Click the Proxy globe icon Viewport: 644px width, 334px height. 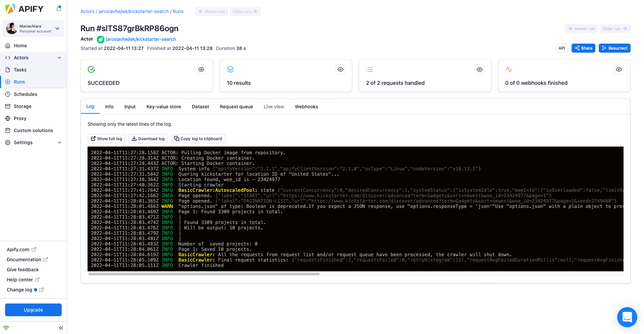[8, 118]
